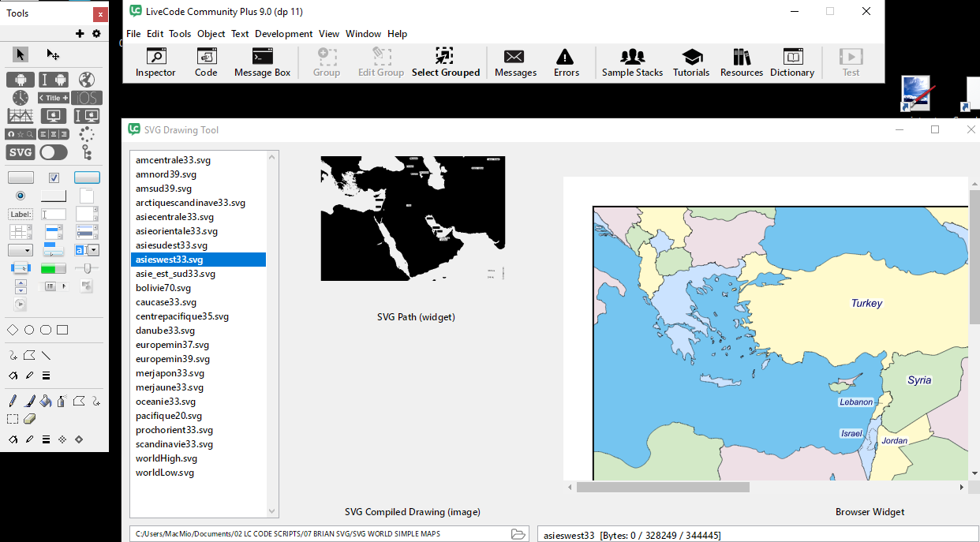Select the radio button control in Tools
The width and height of the screenshot is (980, 542).
pyautogui.click(x=21, y=195)
